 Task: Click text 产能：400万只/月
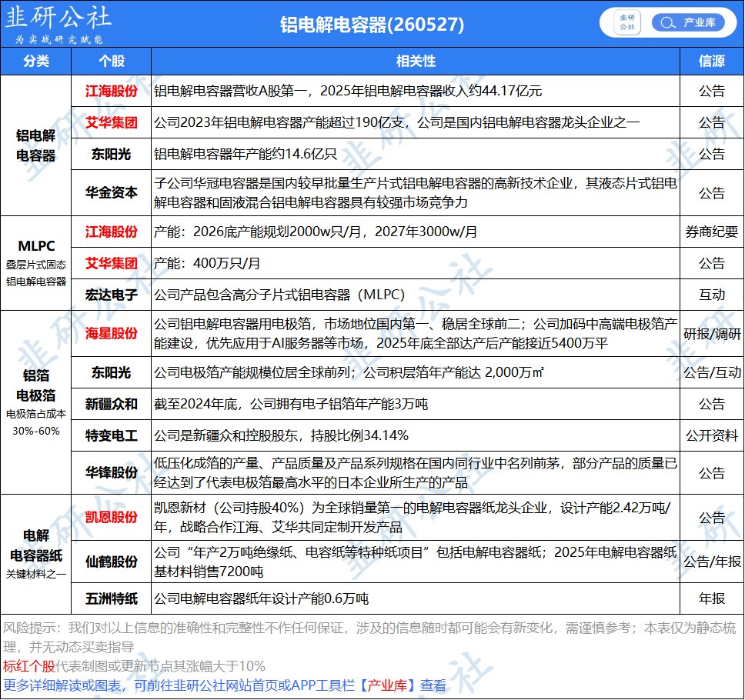(x=207, y=263)
